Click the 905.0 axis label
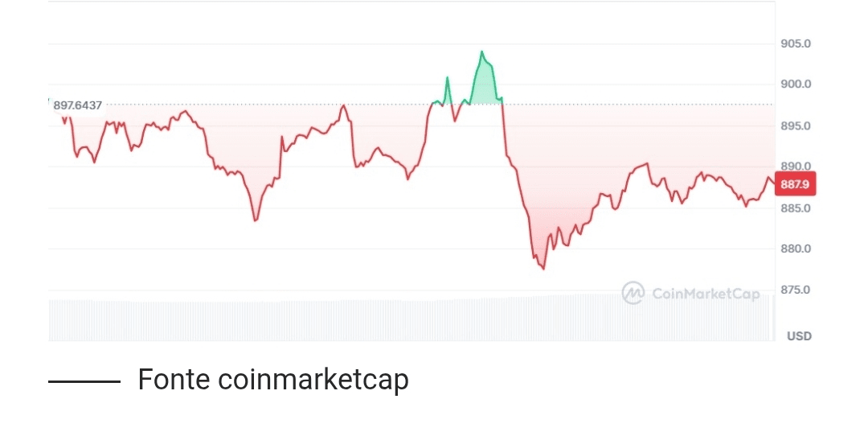 coord(796,43)
